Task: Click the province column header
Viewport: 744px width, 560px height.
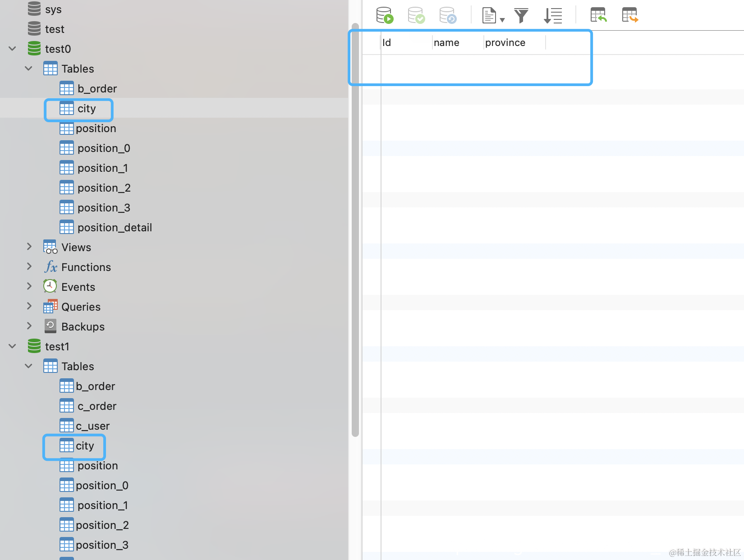Action: point(514,43)
